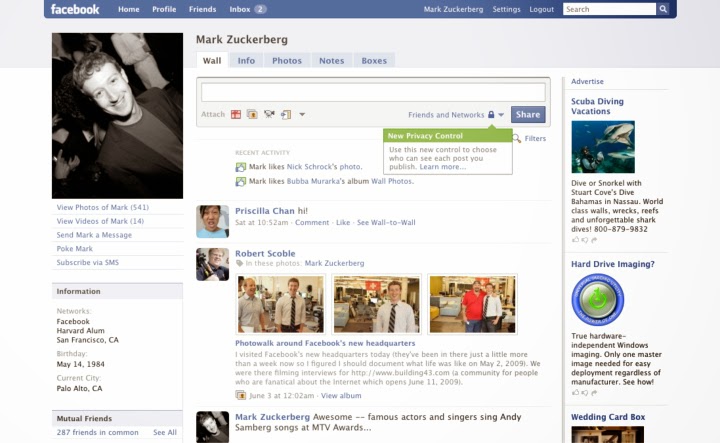
Task: Click Mark Zuckerberg name in top bar
Action: [x=453, y=9]
